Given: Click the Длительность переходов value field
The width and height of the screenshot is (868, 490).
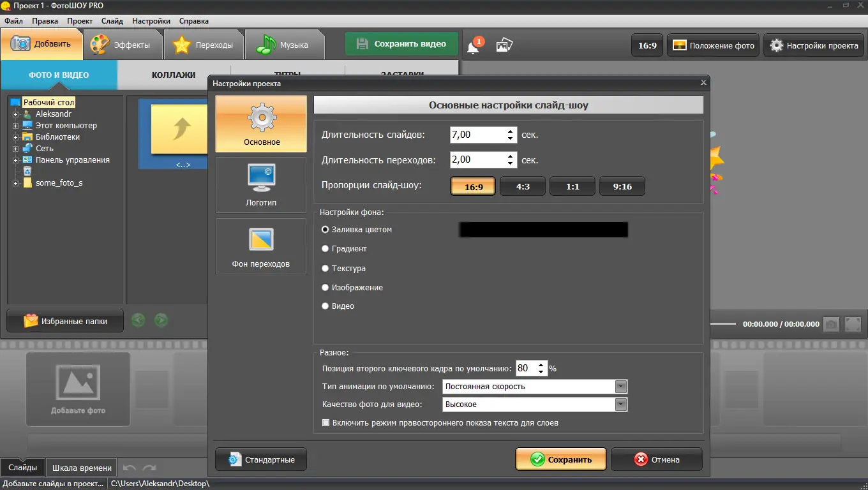Looking at the screenshot, I should (479, 160).
